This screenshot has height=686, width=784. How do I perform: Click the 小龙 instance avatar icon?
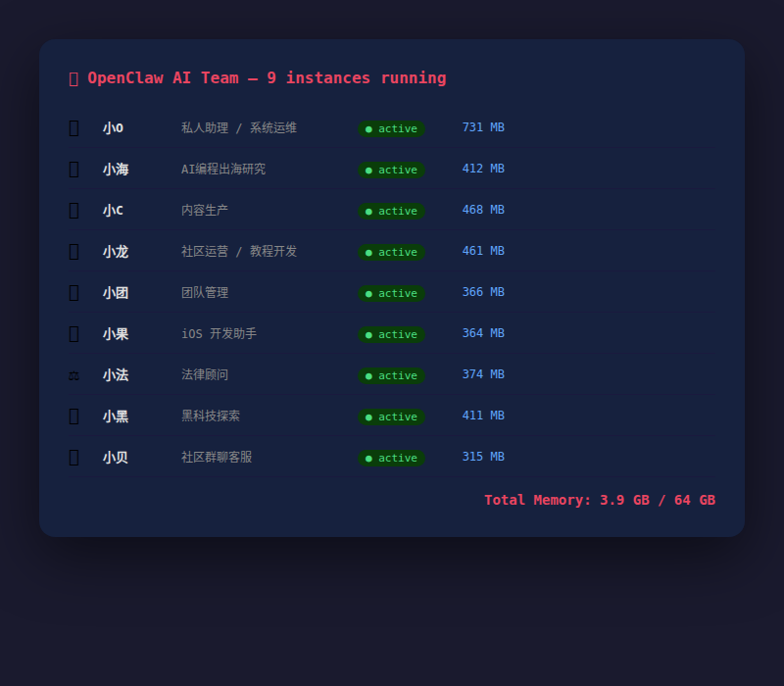click(73, 251)
